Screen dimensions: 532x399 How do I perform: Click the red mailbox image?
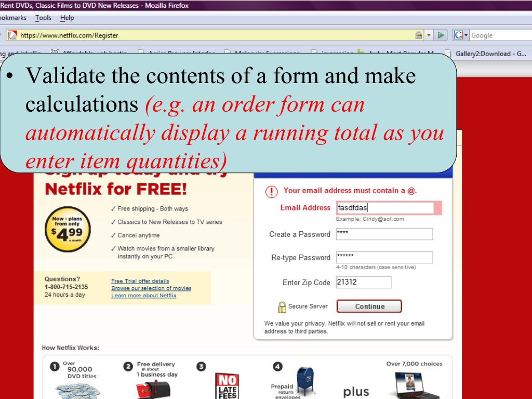tap(153, 390)
